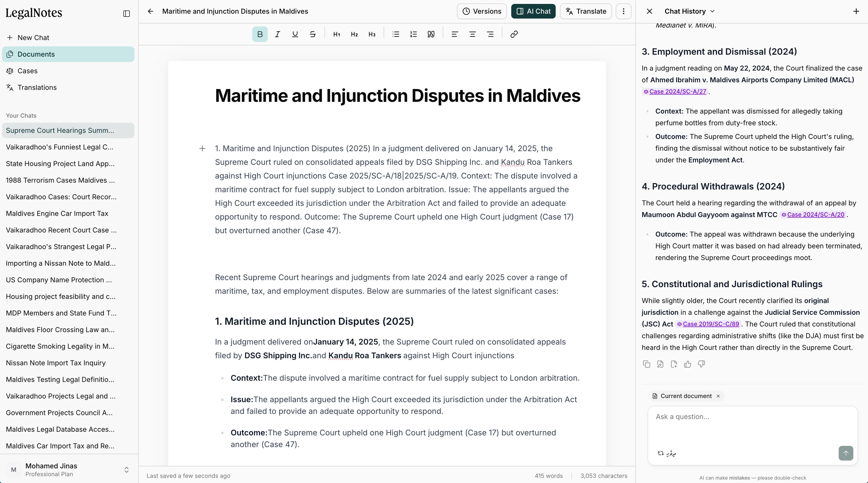868x483 pixels.
Task: Open Importing a Nissan Note chat
Action: click(x=68, y=263)
